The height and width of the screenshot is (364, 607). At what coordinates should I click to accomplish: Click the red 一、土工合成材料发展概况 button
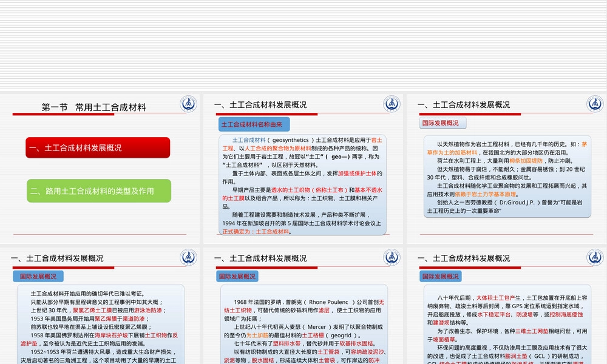(x=98, y=147)
